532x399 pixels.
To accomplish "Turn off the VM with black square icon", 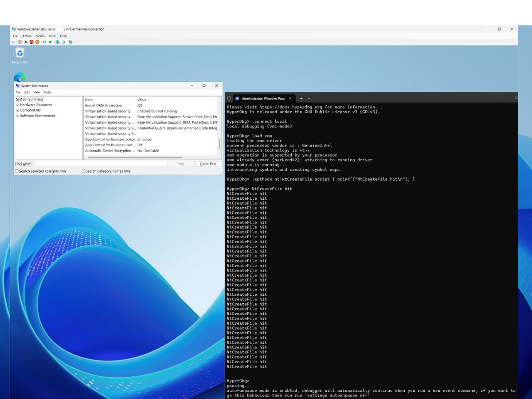I will coord(26,42).
